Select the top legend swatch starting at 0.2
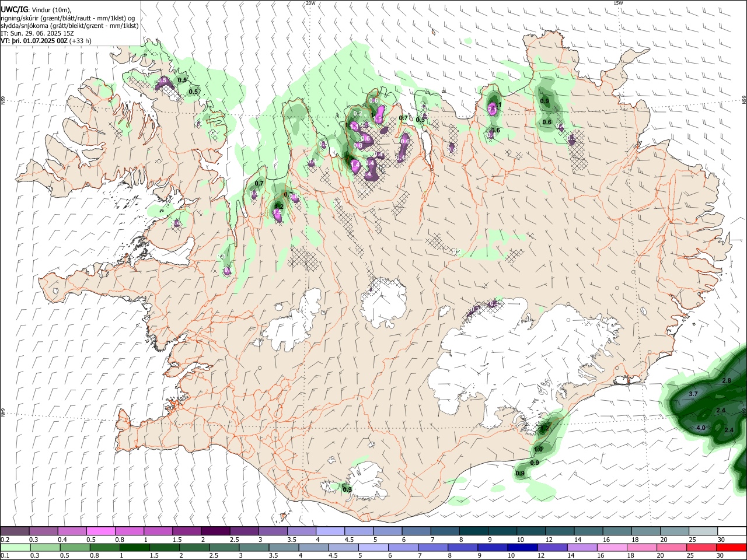This screenshot has height=560, width=747. 15,531
